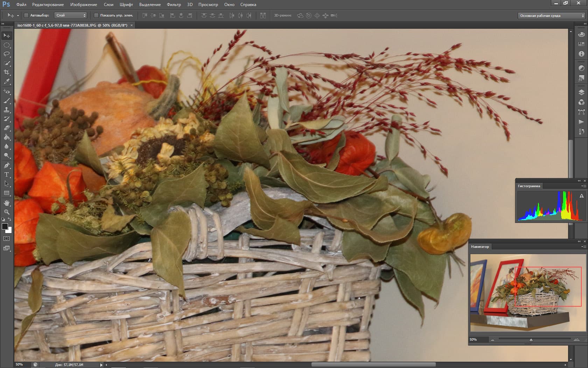588x368 pixels.
Task: Toggle Quick Mask mode
Action: [7, 239]
